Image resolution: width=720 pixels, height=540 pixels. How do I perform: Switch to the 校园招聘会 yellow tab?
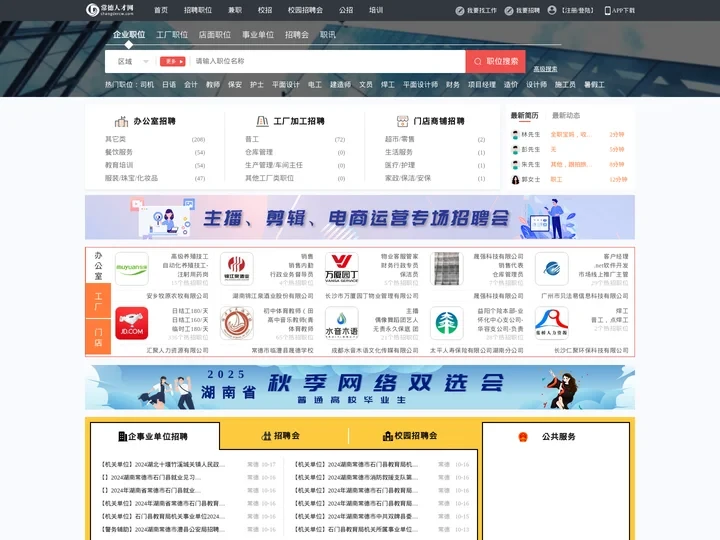[x=411, y=436]
